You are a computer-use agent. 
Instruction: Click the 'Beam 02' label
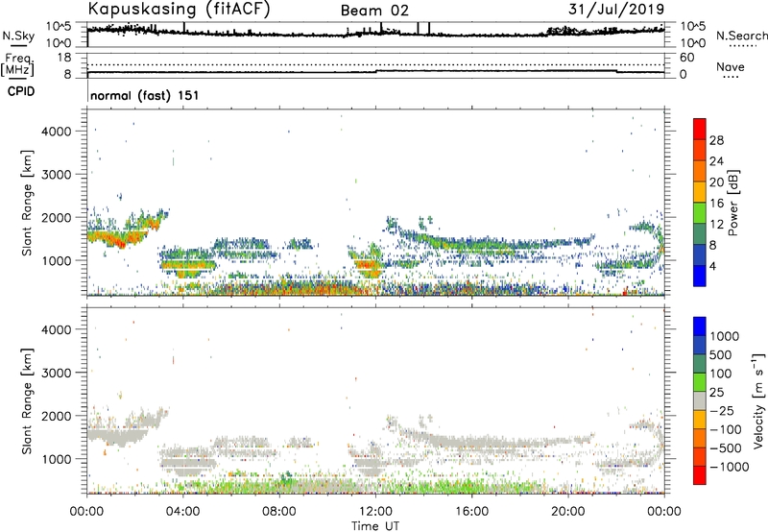coord(374,11)
